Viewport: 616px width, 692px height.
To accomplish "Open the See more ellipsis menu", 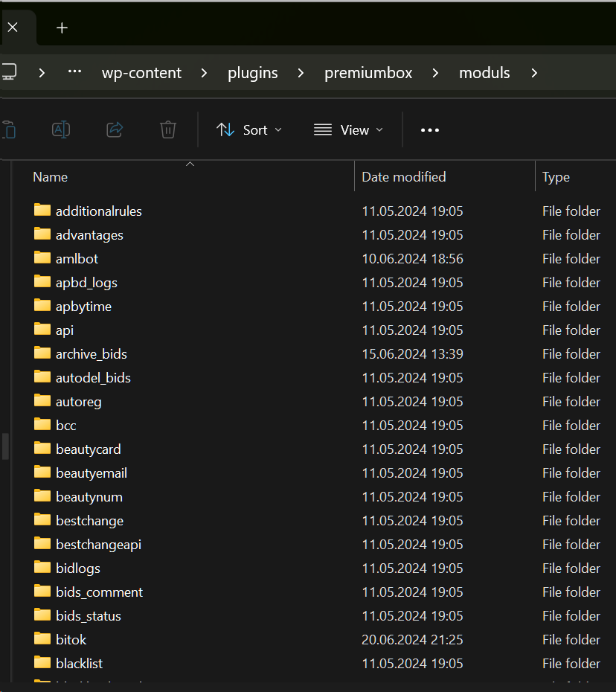I will 429,129.
